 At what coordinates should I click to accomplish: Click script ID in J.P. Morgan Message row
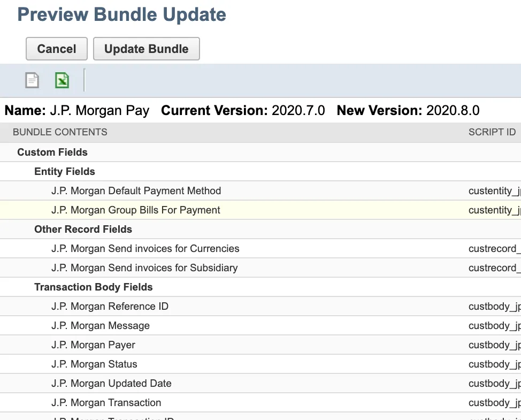click(494, 326)
